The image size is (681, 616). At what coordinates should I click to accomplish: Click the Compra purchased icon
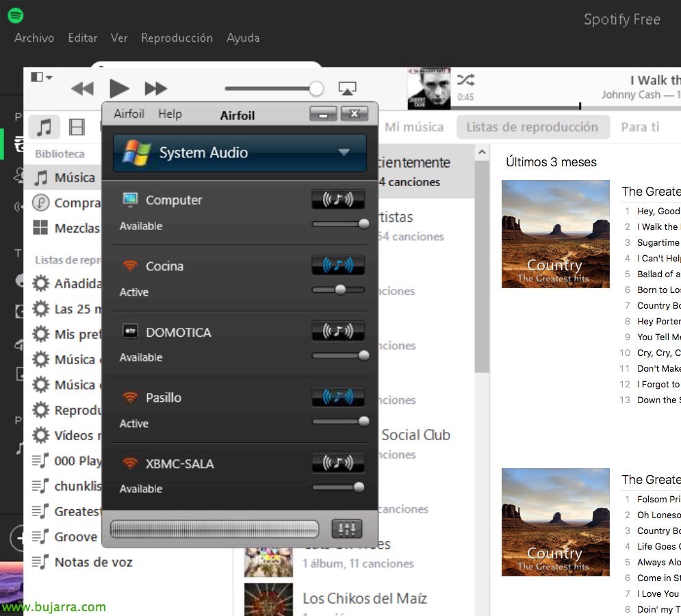click(x=41, y=203)
